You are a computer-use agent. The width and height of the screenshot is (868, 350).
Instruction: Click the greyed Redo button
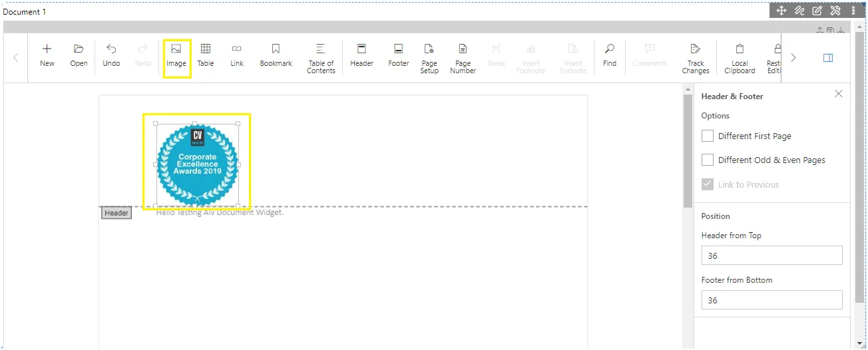tap(143, 56)
